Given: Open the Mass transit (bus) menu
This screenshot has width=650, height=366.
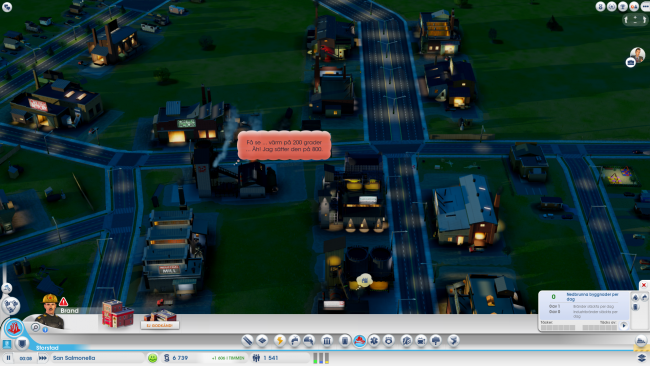Looking at the screenshot, I should point(421,341).
